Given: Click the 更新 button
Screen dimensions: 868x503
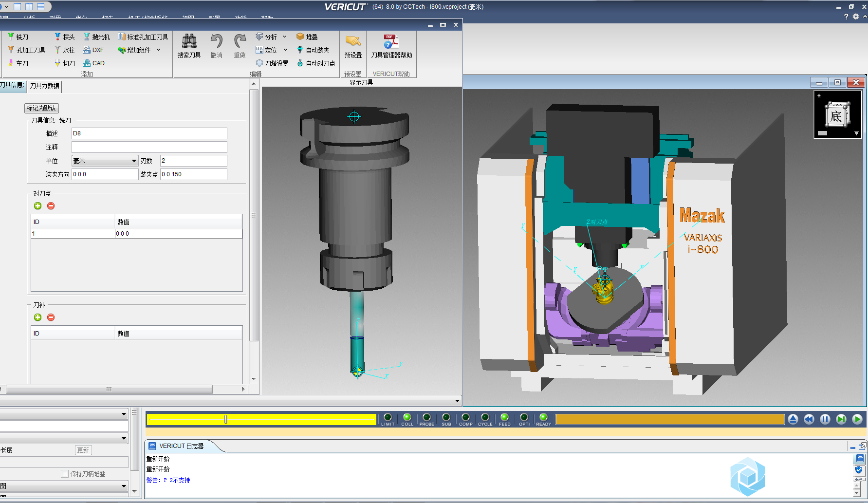Looking at the screenshot, I should (x=83, y=450).
